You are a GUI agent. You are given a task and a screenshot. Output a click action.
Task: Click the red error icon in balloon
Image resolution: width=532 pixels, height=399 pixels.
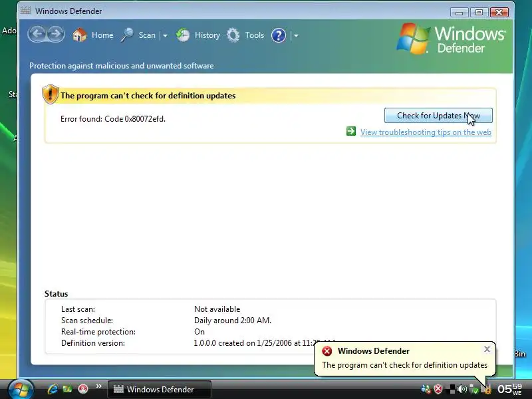(x=327, y=351)
